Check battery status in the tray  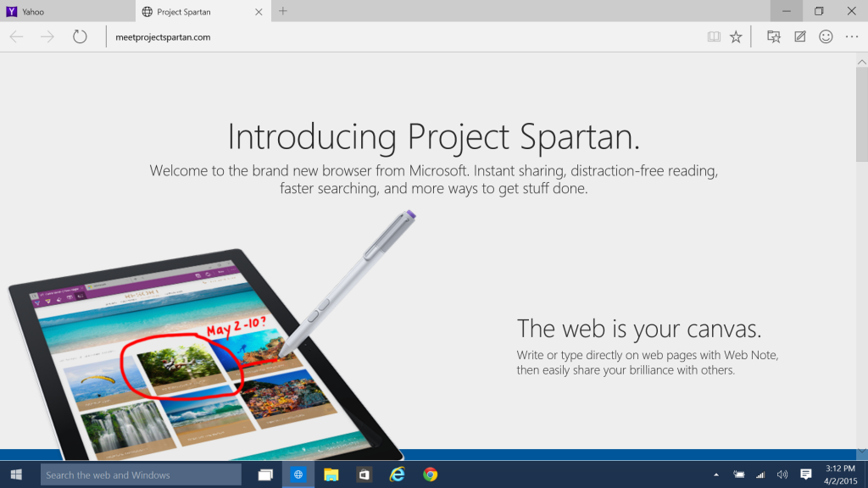pyautogui.click(x=737, y=474)
